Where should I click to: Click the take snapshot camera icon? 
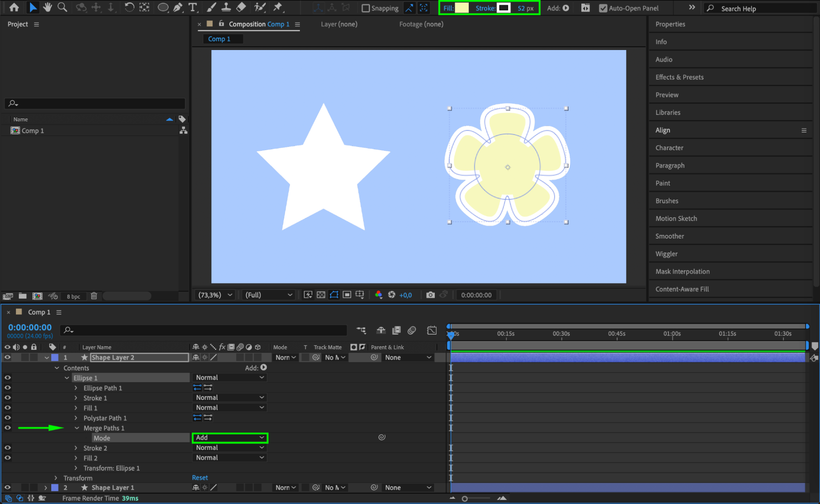[x=430, y=295]
